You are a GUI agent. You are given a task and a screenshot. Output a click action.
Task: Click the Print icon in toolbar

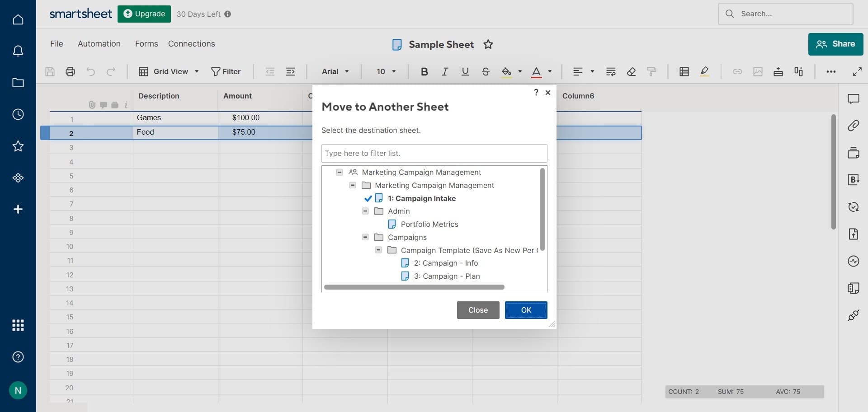[70, 71]
